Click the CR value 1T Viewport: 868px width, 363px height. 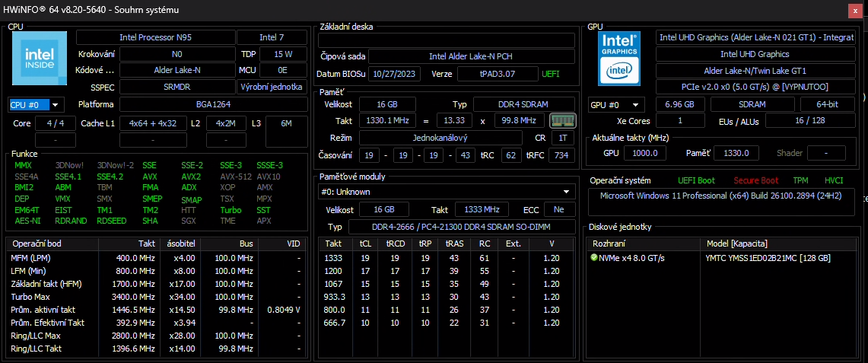561,138
